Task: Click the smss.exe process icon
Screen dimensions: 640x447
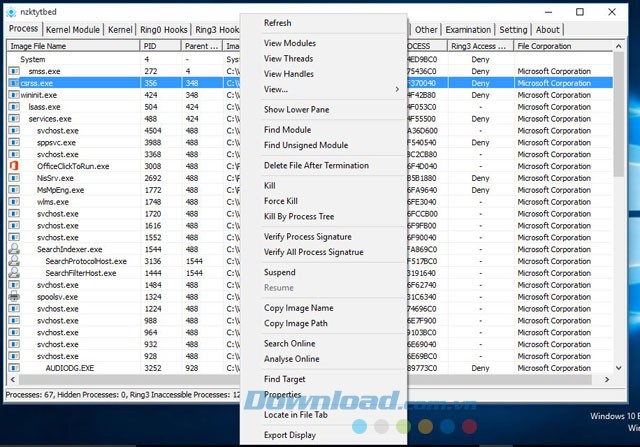Action: click(x=14, y=72)
